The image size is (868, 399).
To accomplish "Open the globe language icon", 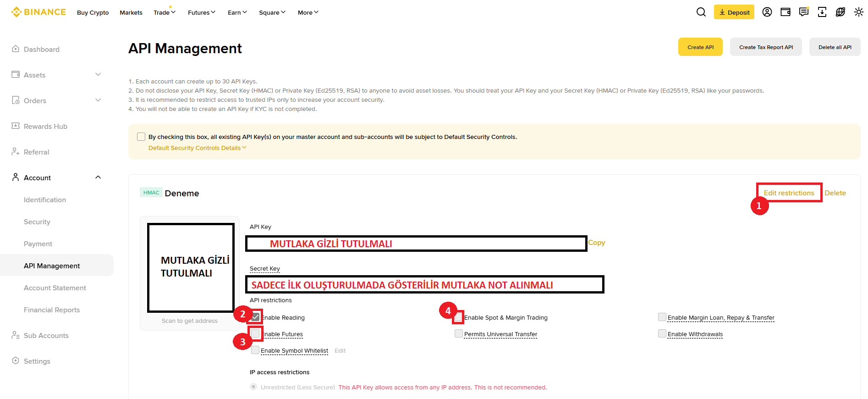I will click(840, 12).
